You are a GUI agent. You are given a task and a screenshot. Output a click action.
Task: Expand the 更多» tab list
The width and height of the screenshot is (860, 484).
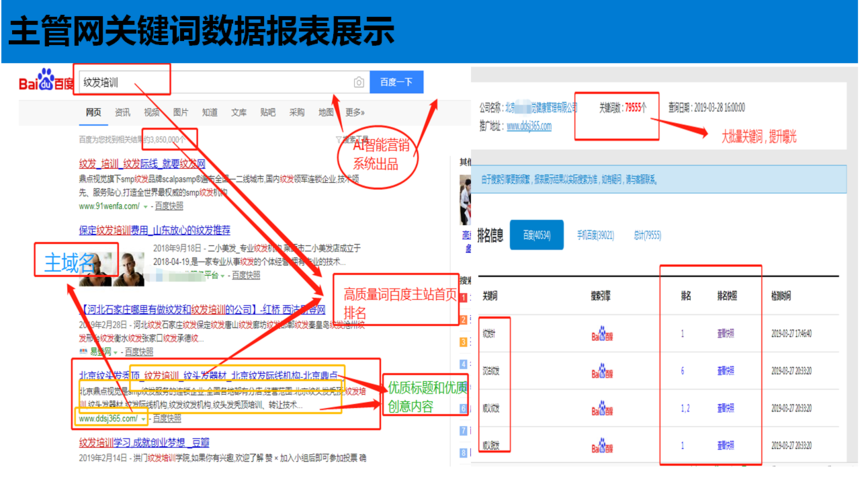click(355, 112)
